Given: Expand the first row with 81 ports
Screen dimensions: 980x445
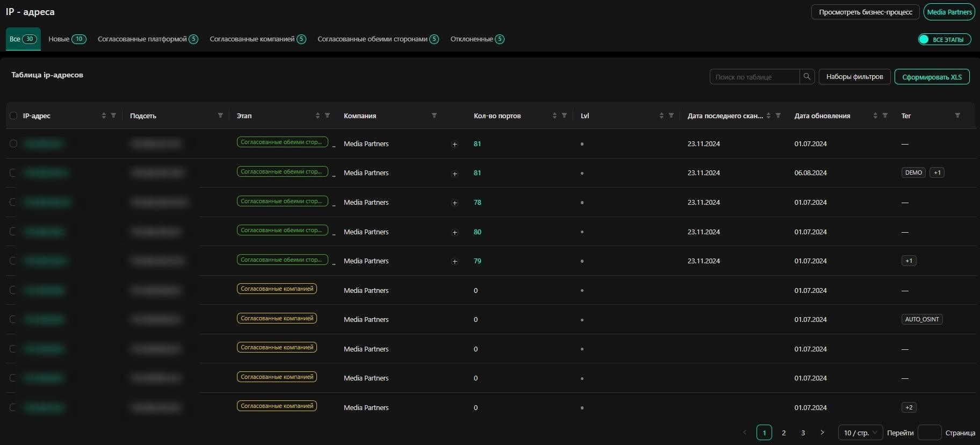Looking at the screenshot, I should (x=455, y=144).
